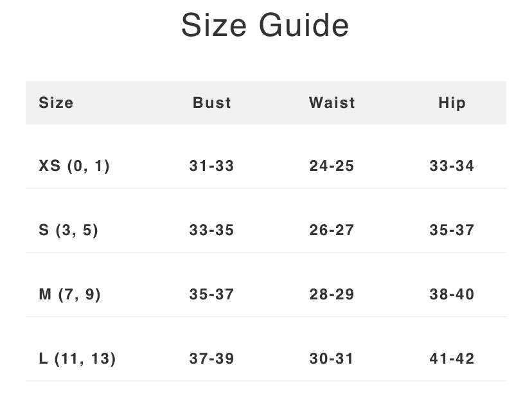Click the Size Guide heading
532x399 pixels.
pyautogui.click(x=265, y=25)
